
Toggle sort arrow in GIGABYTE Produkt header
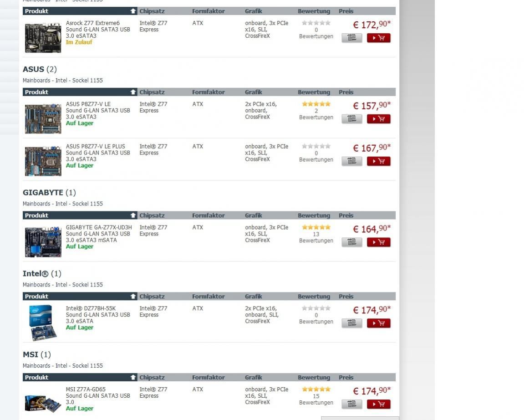pos(133,215)
